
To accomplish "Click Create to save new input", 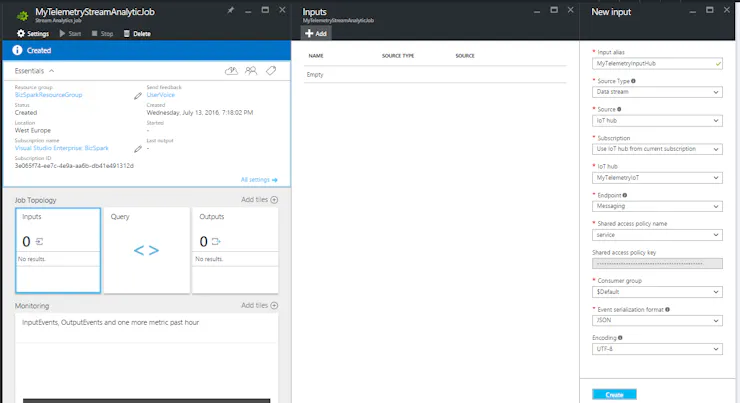I will coord(614,395).
